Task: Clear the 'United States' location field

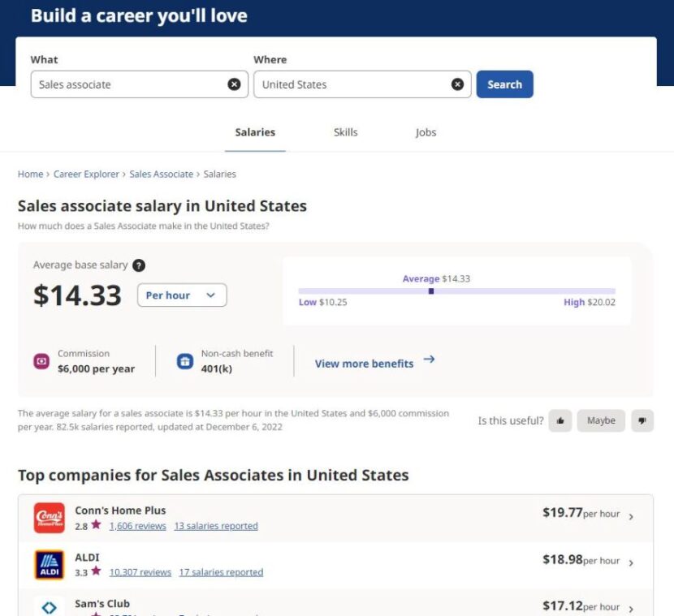Action: click(457, 84)
